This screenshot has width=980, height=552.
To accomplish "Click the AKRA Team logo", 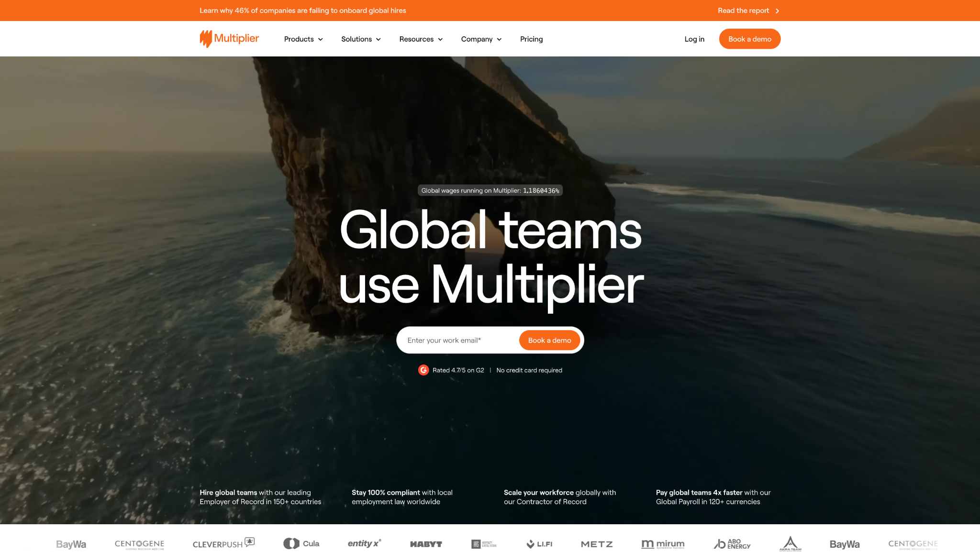I will [x=790, y=544].
